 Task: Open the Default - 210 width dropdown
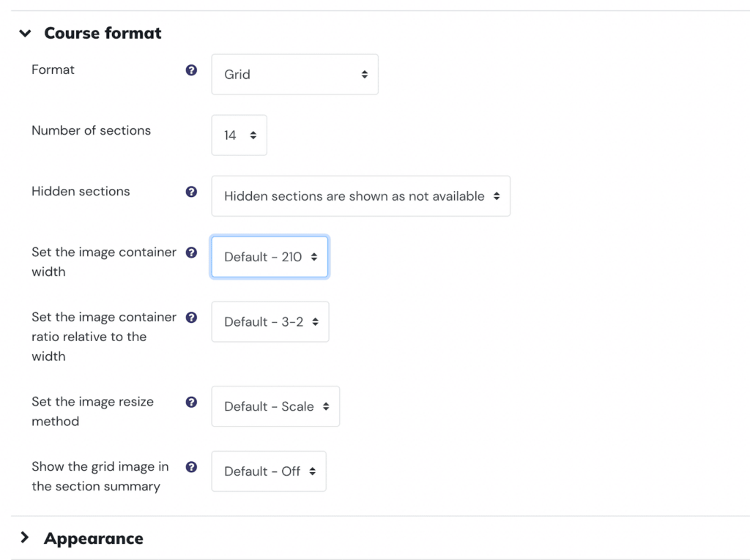pos(270,257)
